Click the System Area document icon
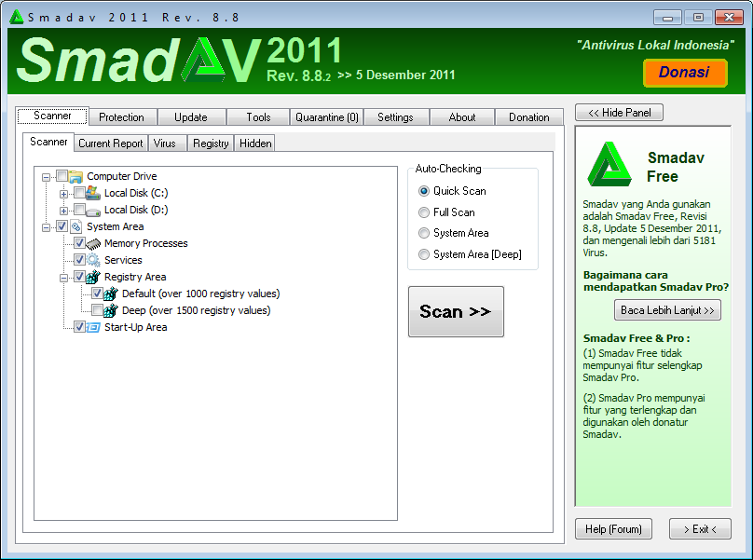 coord(75,226)
